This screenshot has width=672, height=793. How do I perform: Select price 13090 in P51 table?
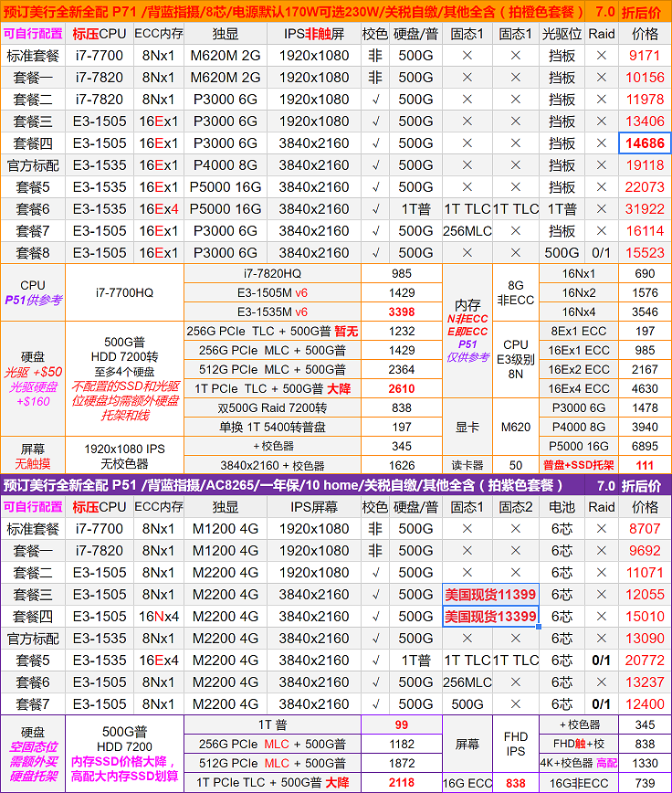click(x=645, y=639)
